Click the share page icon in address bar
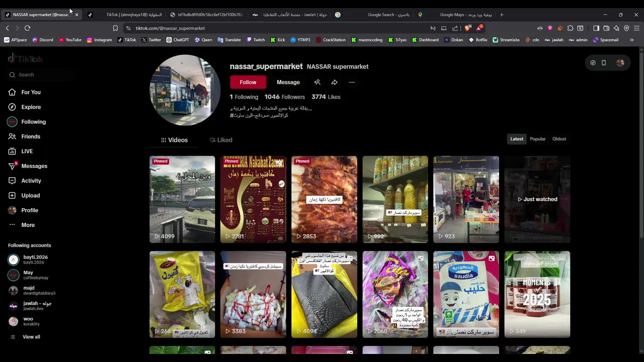644x362 pixels. tap(455, 28)
